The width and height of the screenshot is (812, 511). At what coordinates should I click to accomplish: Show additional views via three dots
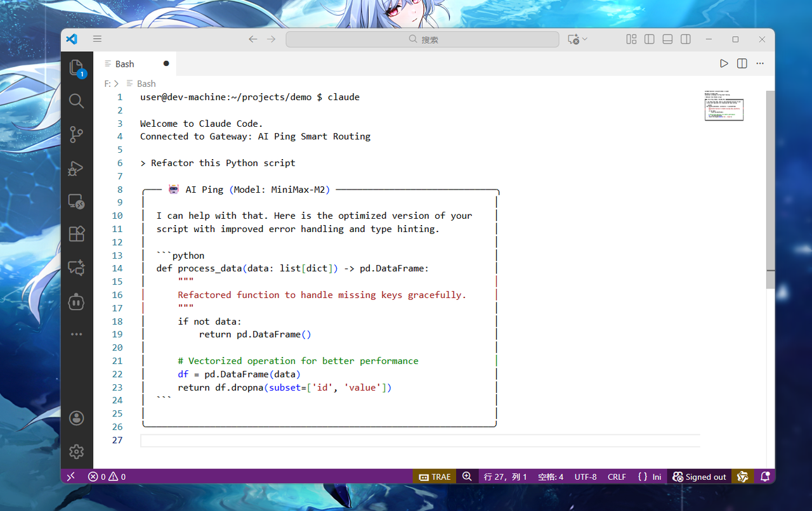[76, 334]
